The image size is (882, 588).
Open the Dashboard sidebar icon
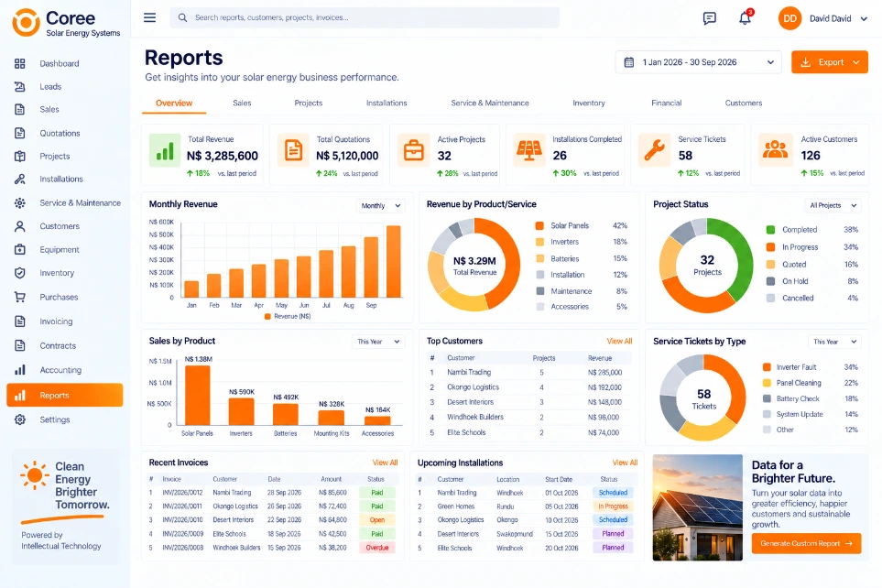(19, 63)
